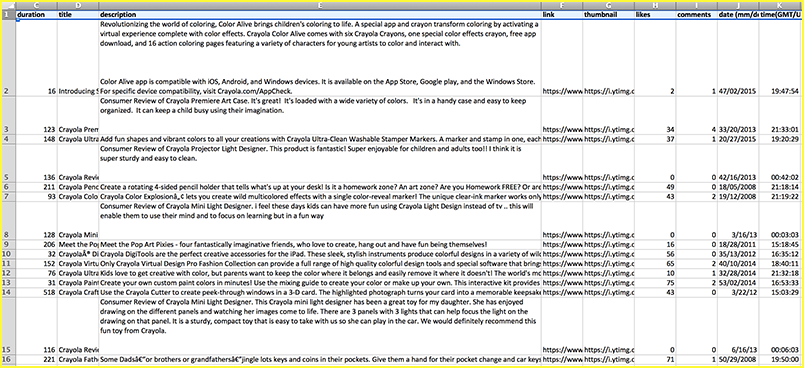This screenshot has height=368, width=804.
Task: Select title cell 'Crayola Penc'
Action: [x=78, y=187]
